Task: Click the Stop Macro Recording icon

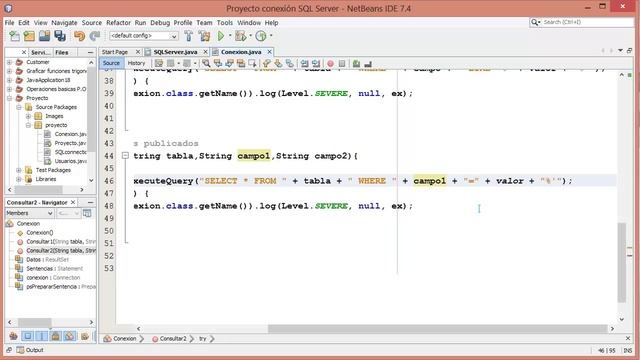Action: pos(342,64)
